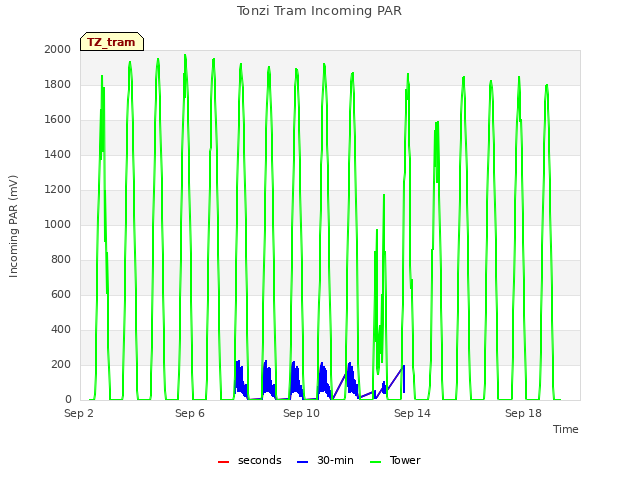Click the TZ_tram annotation label

[x=111, y=42]
